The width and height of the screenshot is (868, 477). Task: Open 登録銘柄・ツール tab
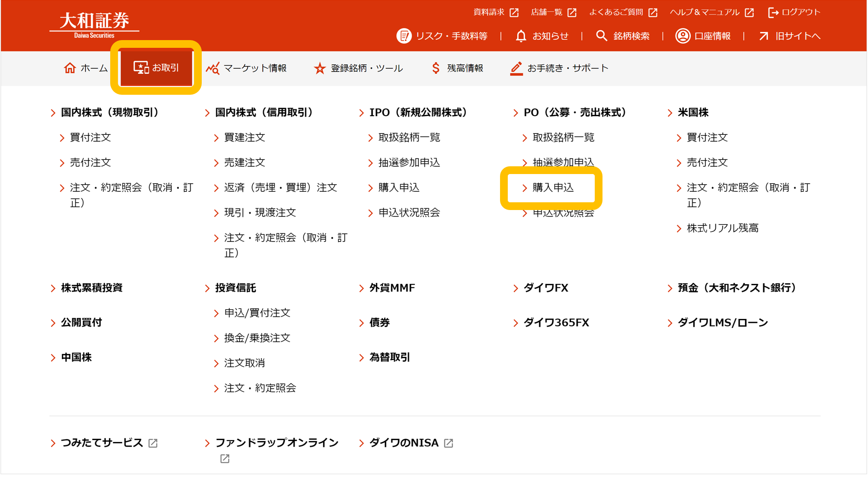point(358,68)
